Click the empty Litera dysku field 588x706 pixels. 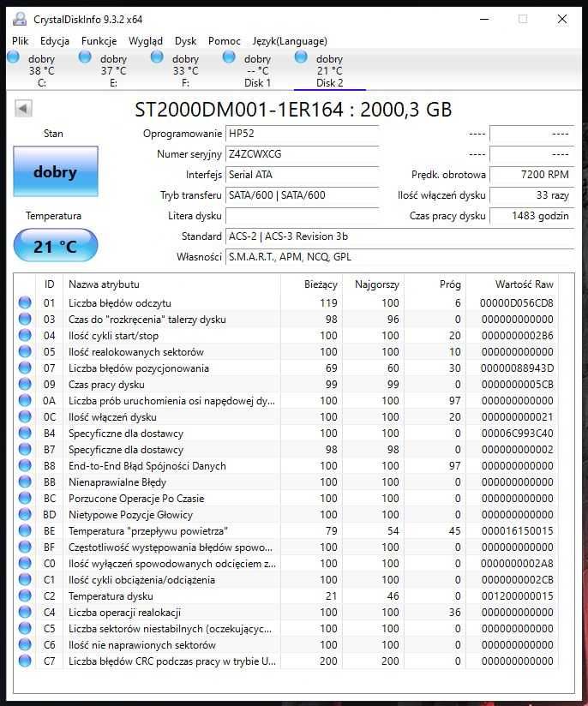click(302, 216)
